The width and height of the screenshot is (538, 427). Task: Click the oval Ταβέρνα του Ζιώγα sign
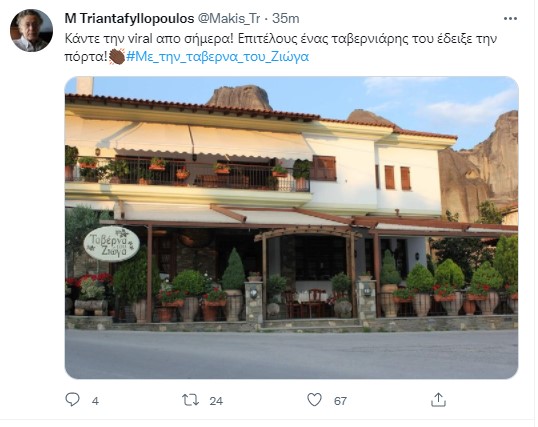pos(112,244)
